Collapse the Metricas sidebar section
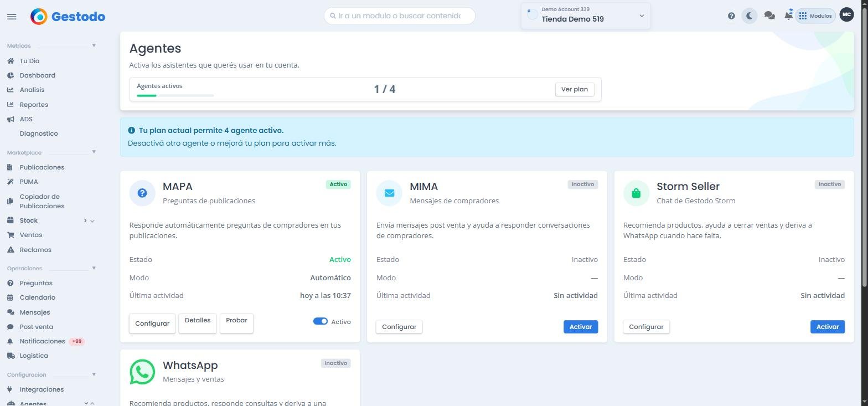Screen dimensions: 868x406 point(94,45)
